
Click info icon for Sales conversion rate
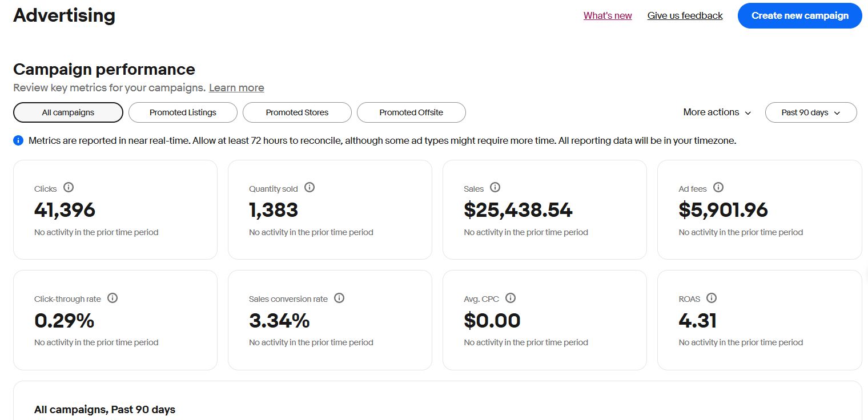pyautogui.click(x=339, y=298)
